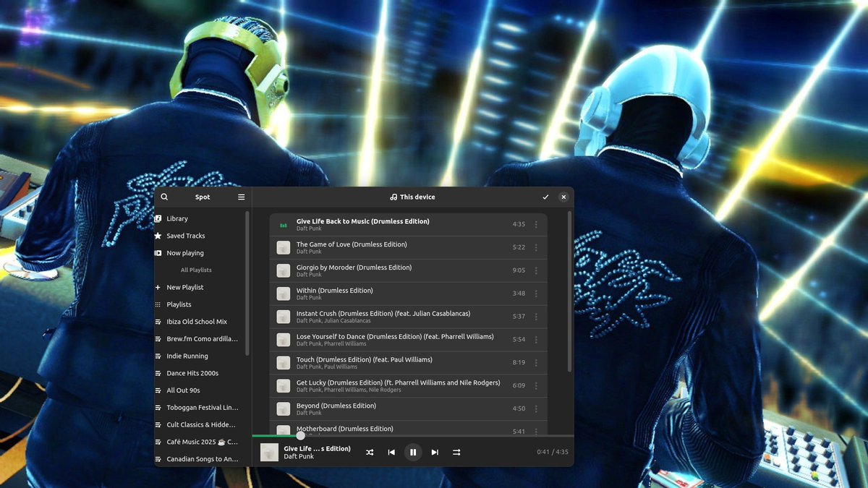Play Instant Crush track
Viewport: 868px width, 488px height.
point(409,317)
